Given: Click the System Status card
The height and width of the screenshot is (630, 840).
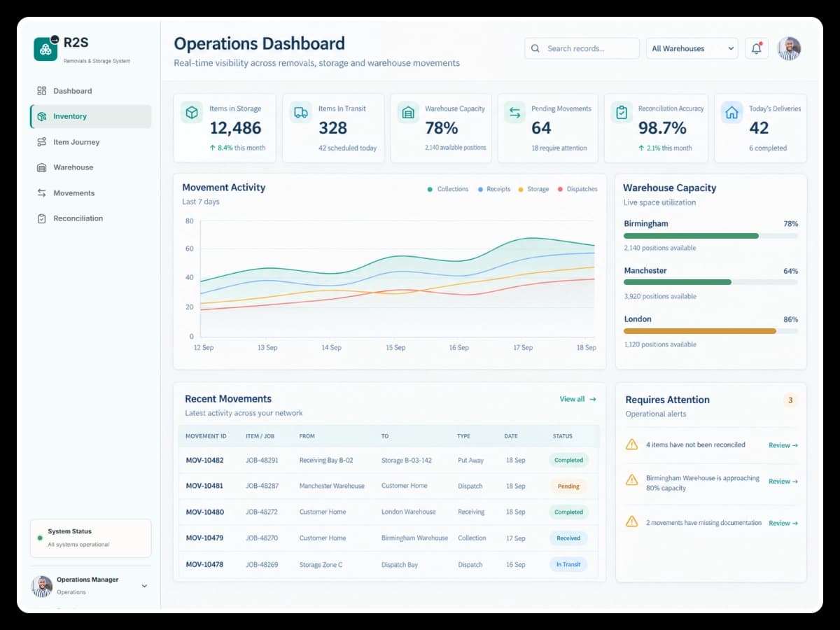Looking at the screenshot, I should (x=91, y=538).
